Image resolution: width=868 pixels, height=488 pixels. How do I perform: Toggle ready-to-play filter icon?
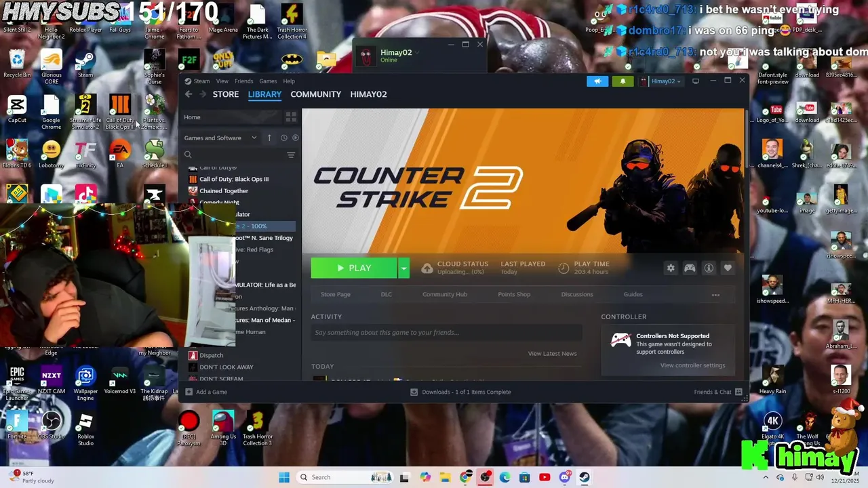(295, 138)
